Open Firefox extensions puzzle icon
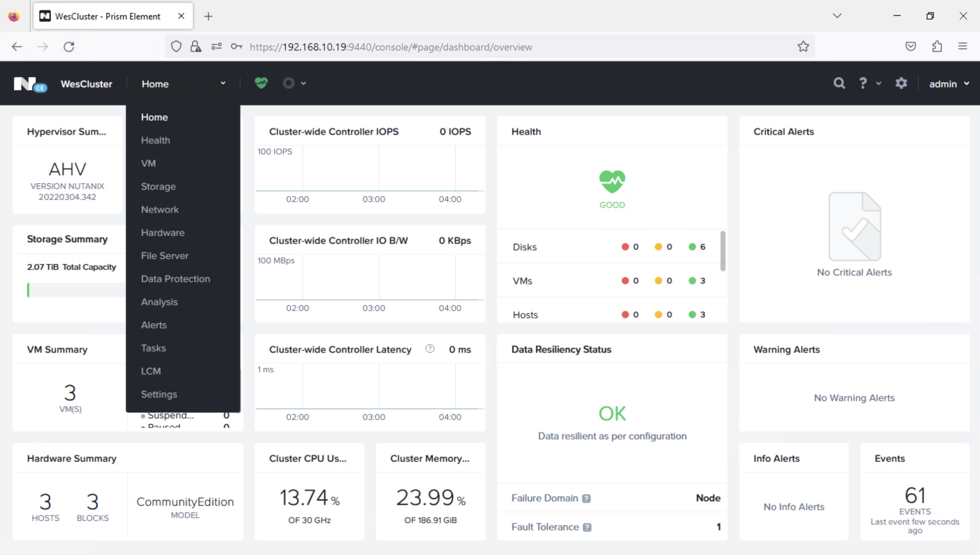The width and height of the screenshot is (980, 555). (937, 47)
